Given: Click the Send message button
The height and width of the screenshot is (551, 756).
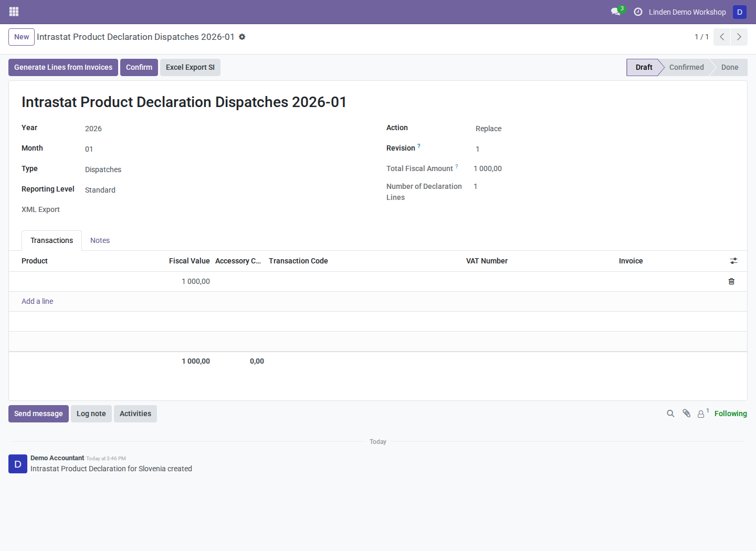Looking at the screenshot, I should click(x=38, y=414).
